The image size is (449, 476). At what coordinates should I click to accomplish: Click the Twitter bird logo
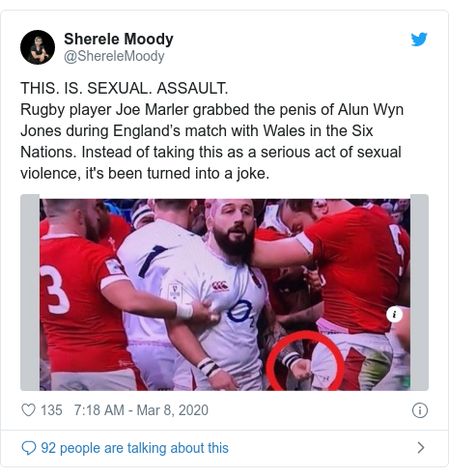point(419,40)
